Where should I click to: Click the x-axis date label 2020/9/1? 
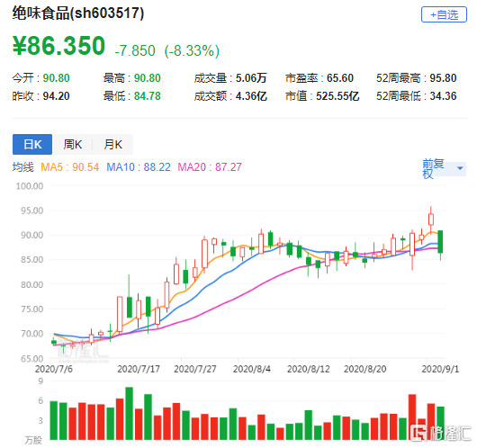tap(440, 369)
